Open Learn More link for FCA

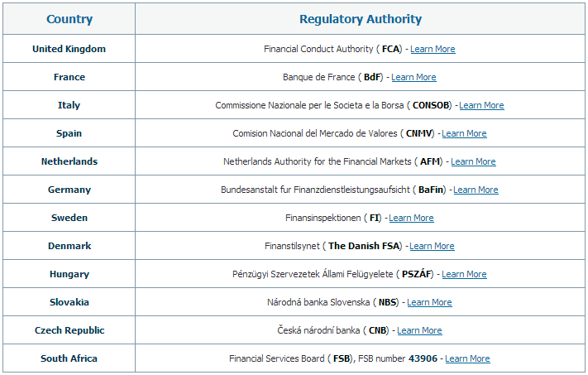[x=433, y=49]
